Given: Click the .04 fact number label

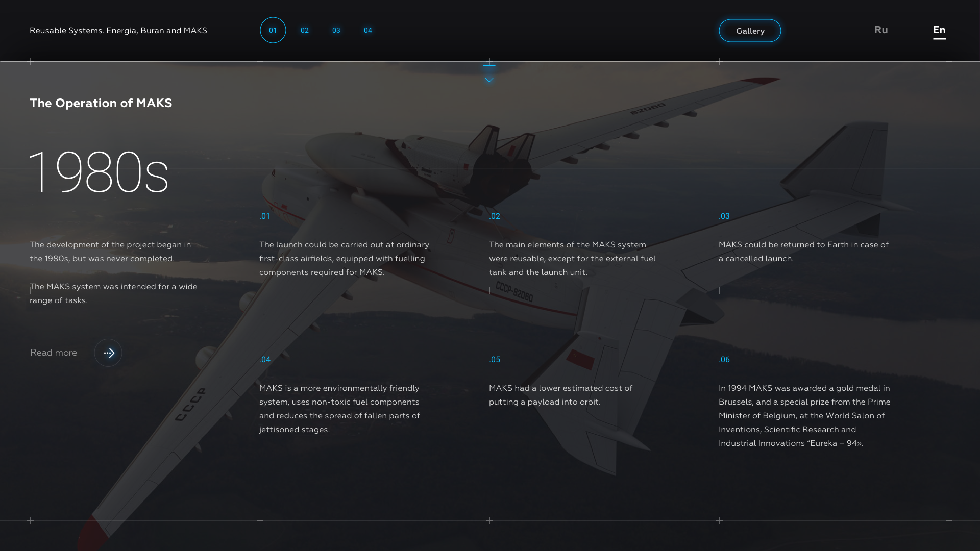Looking at the screenshot, I should 265,360.
